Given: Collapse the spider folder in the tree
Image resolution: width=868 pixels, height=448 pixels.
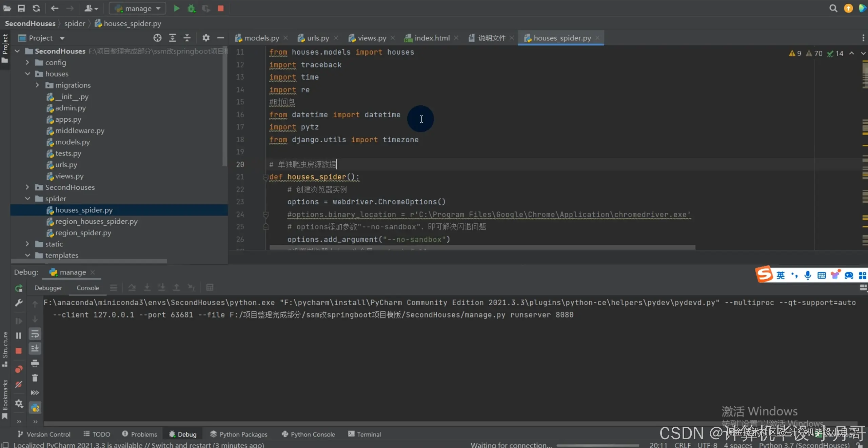Looking at the screenshot, I should point(27,199).
